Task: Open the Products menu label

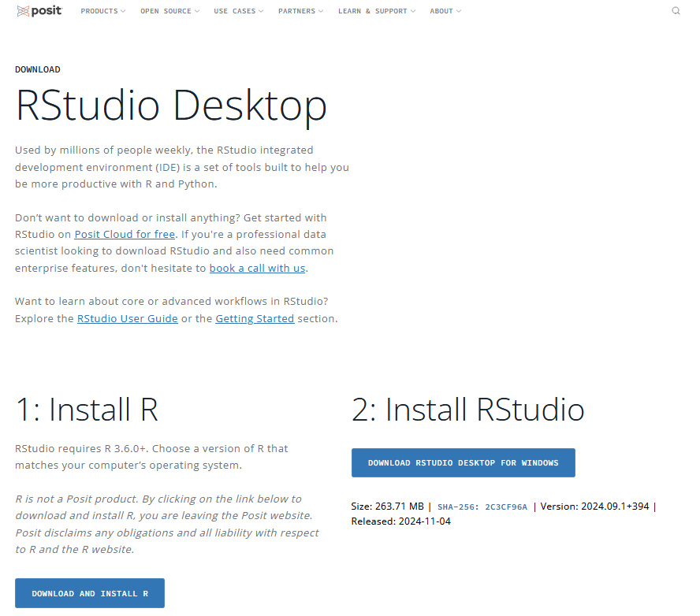Action: [x=99, y=12]
